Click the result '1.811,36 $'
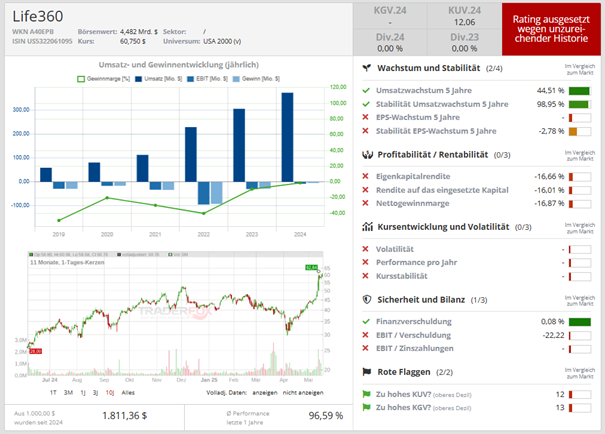Viewport: 605px width, 434px height. (x=125, y=415)
